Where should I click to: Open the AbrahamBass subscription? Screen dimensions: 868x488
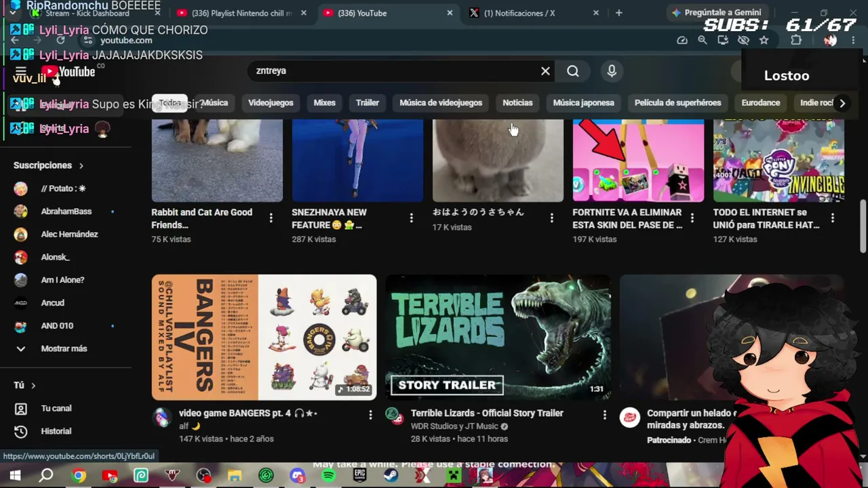pyautogui.click(x=66, y=211)
